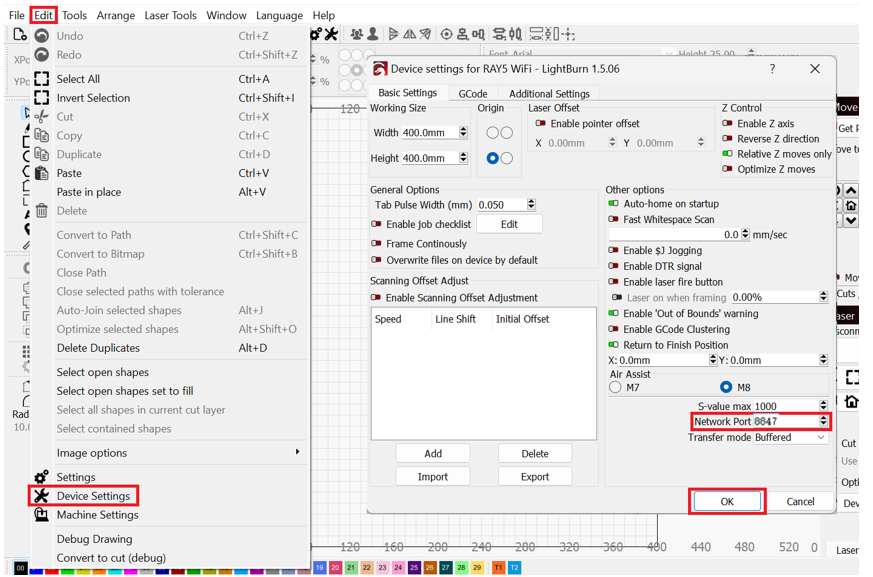The width and height of the screenshot is (873, 577).
Task: Click the new file icon in toolbar
Action: 19,35
